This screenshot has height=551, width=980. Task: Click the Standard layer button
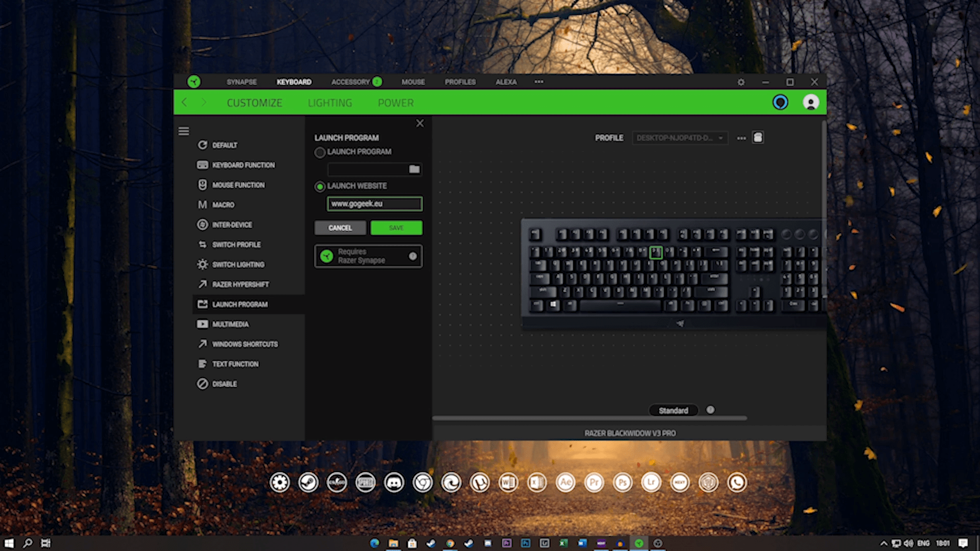[x=673, y=411]
